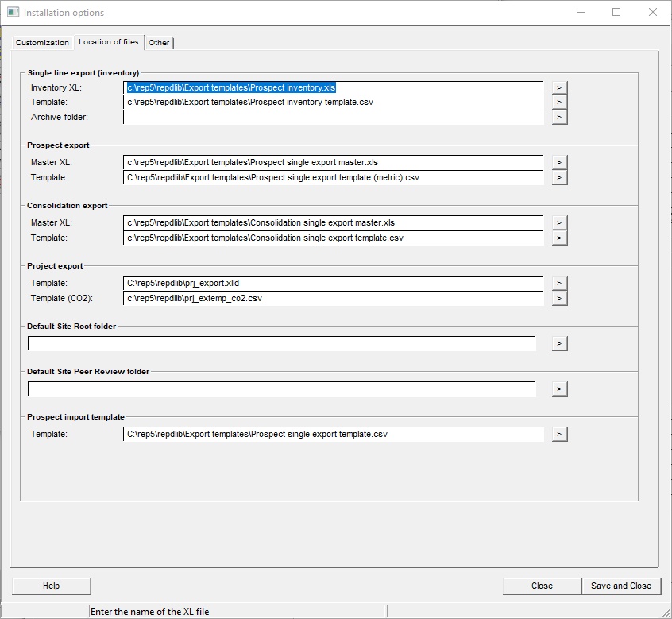672x619 pixels.
Task: Click the Consolidation export Template browse arrow
Action: pos(559,238)
